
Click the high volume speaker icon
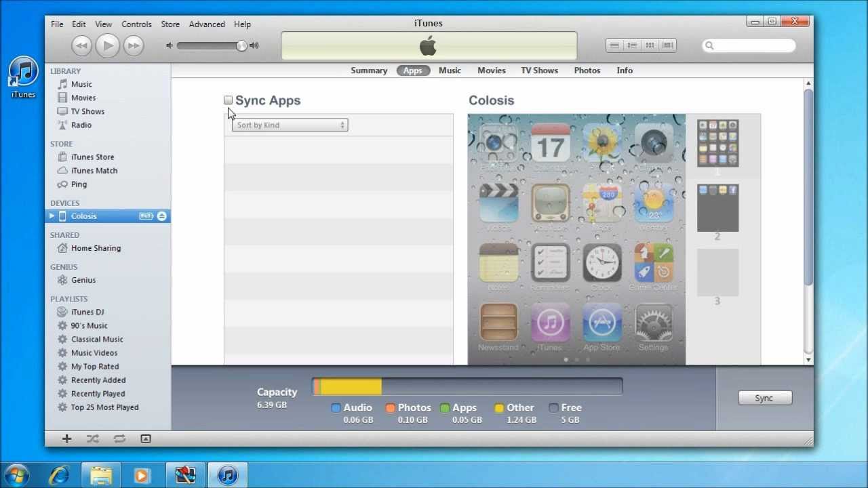254,45
